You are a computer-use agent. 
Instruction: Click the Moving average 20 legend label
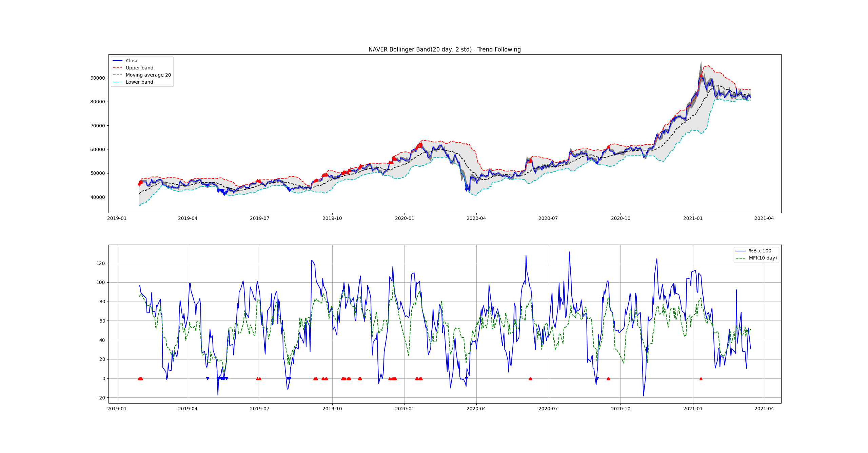[x=148, y=75]
